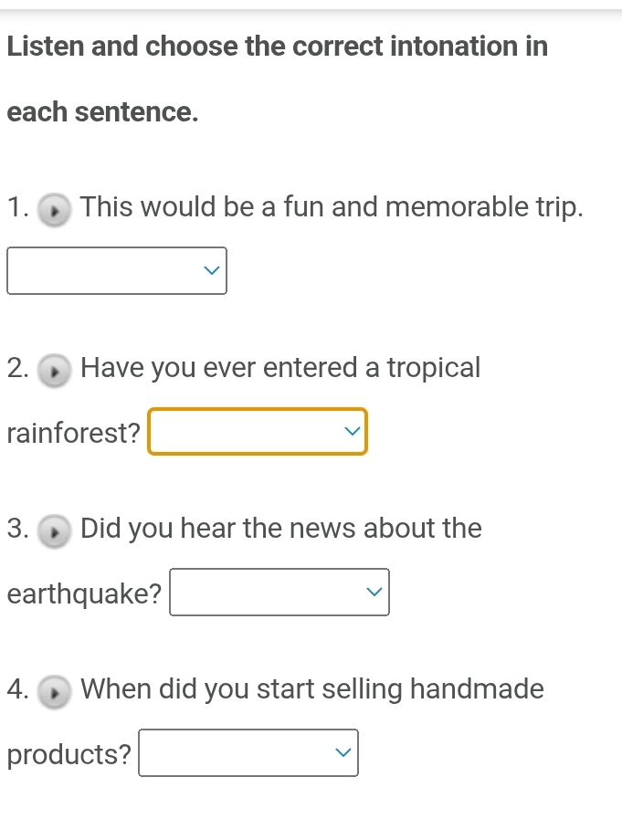Click the word "products?"
This screenshot has width=622, height=840.
[69, 754]
